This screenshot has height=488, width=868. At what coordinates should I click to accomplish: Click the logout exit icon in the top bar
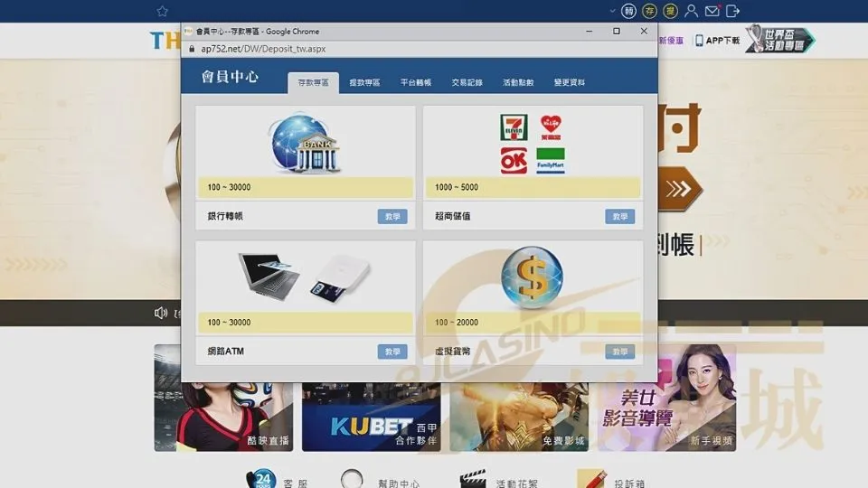(733, 11)
